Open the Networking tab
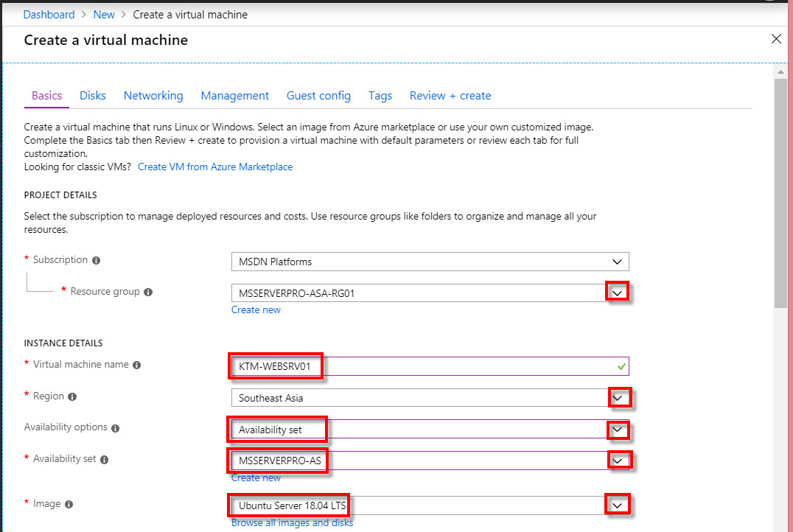Image resolution: width=793 pixels, height=532 pixels. [153, 95]
